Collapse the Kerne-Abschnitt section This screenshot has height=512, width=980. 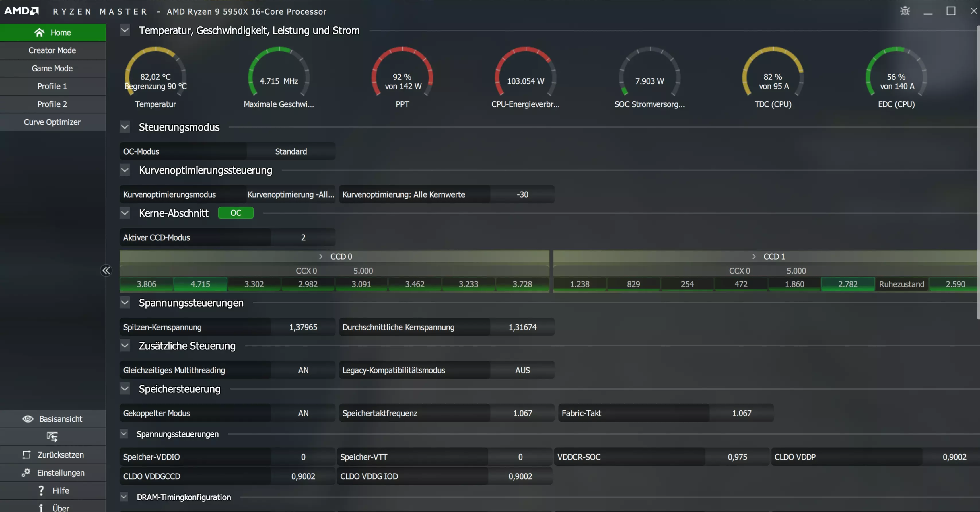click(125, 213)
